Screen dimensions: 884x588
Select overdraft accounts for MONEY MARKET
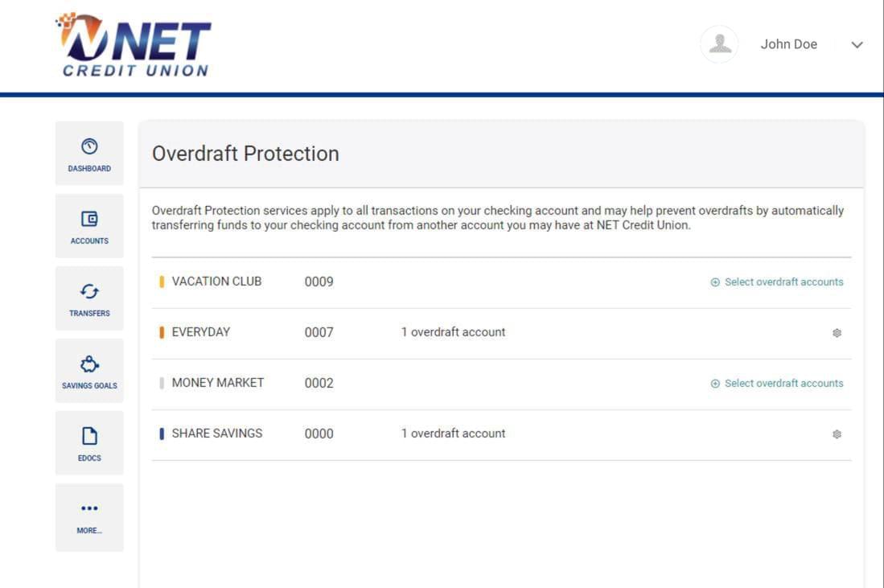click(783, 383)
